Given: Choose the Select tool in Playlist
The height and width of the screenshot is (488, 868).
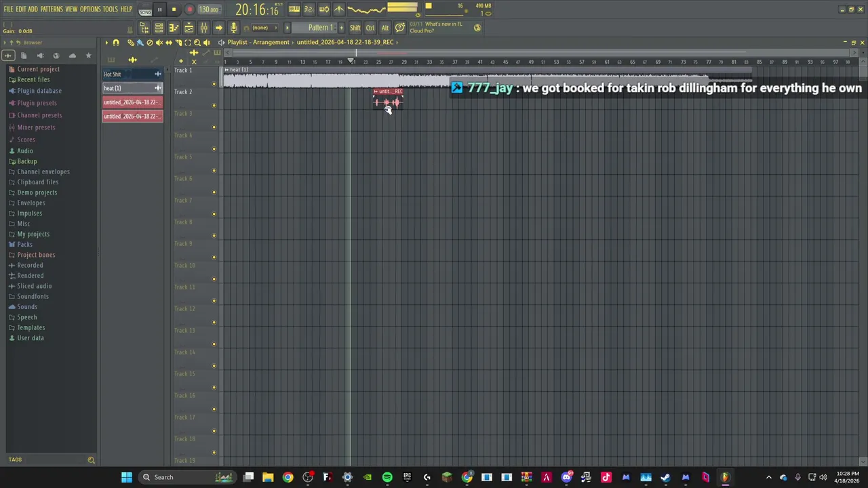Looking at the screenshot, I should point(188,43).
